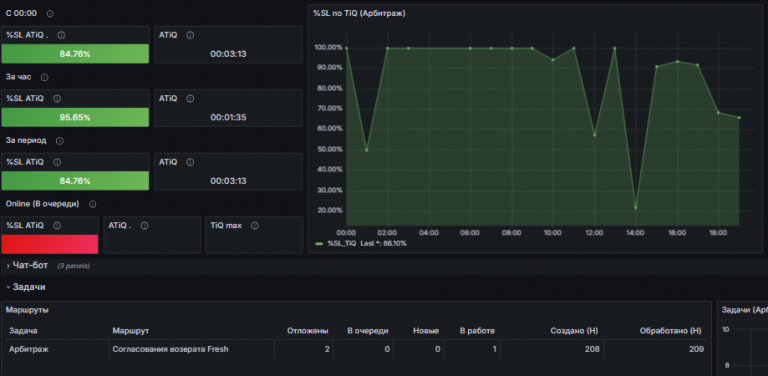This screenshot has height=376, width=768.
Task: Click info icon on %SL ATiQ panel under За период
Action: pos(57,162)
